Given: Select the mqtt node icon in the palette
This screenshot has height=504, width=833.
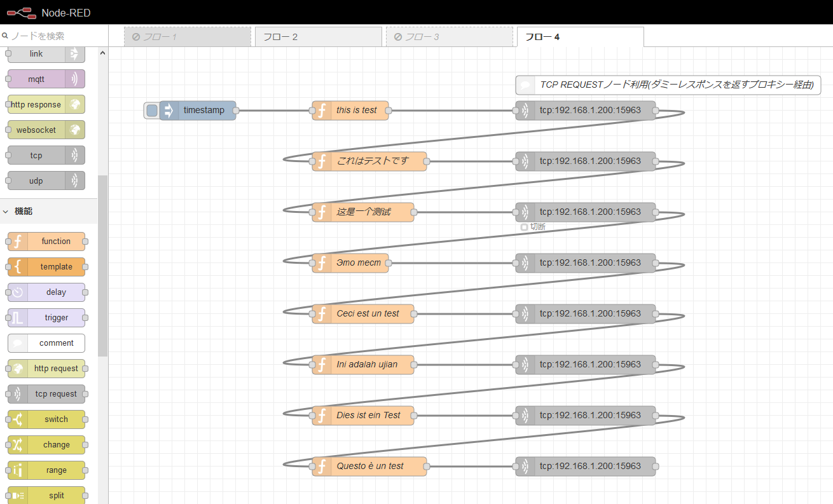Looking at the screenshot, I should pyautogui.click(x=74, y=79).
